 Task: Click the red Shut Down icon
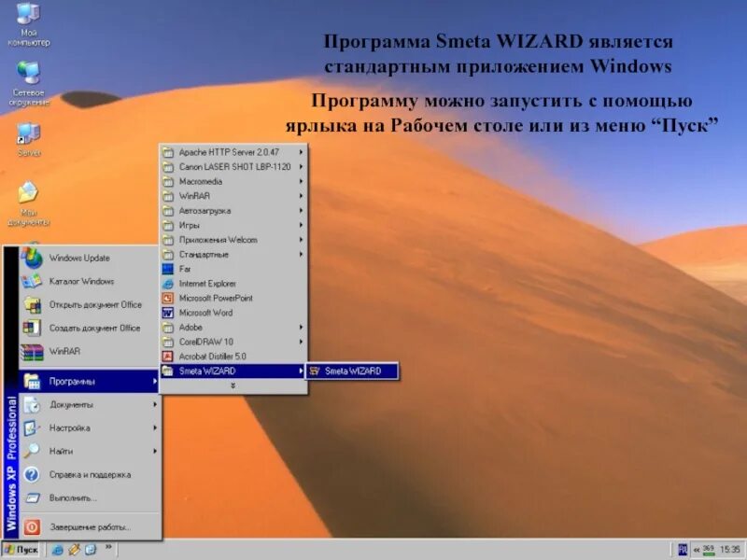[32, 527]
